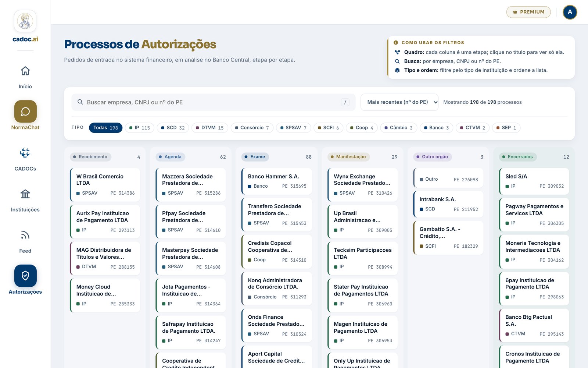The height and width of the screenshot is (368, 588).
Task: Filter by CTVM 2 type
Action: pos(473,128)
